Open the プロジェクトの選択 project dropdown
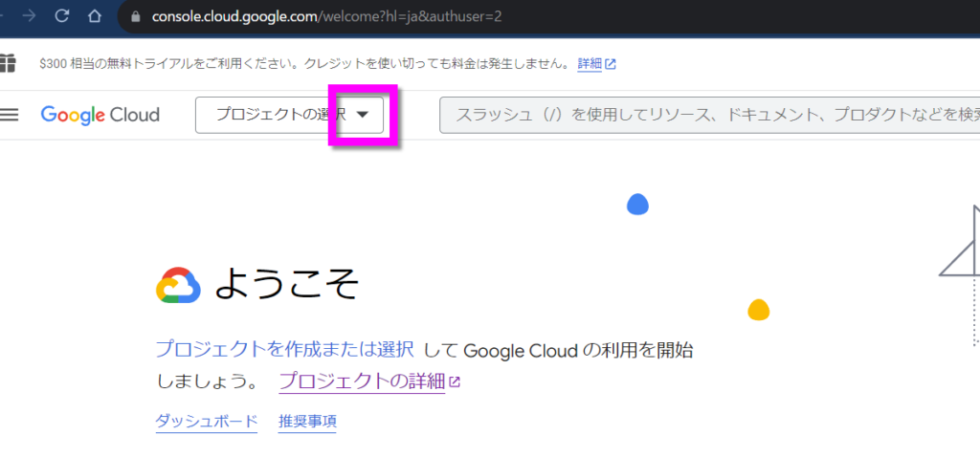 pyautogui.click(x=289, y=115)
